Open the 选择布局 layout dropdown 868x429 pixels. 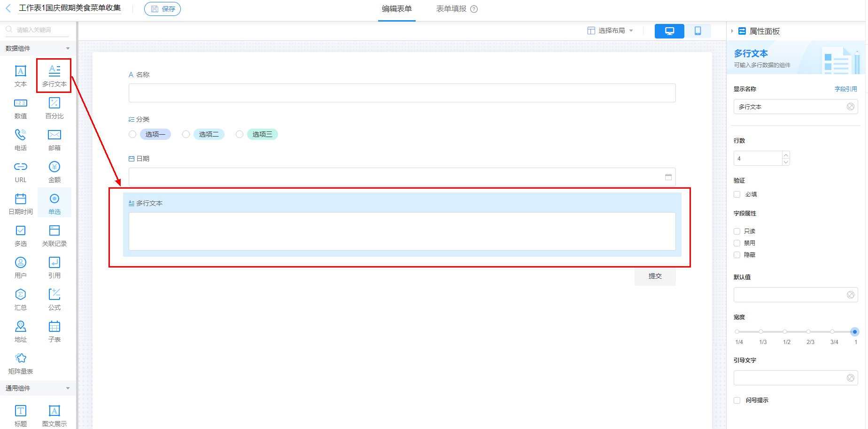[x=610, y=31]
